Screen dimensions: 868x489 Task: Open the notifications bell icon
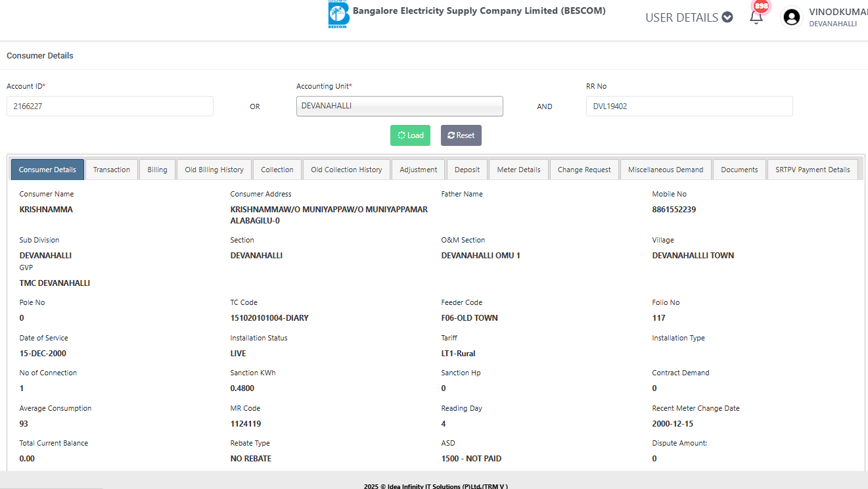756,17
